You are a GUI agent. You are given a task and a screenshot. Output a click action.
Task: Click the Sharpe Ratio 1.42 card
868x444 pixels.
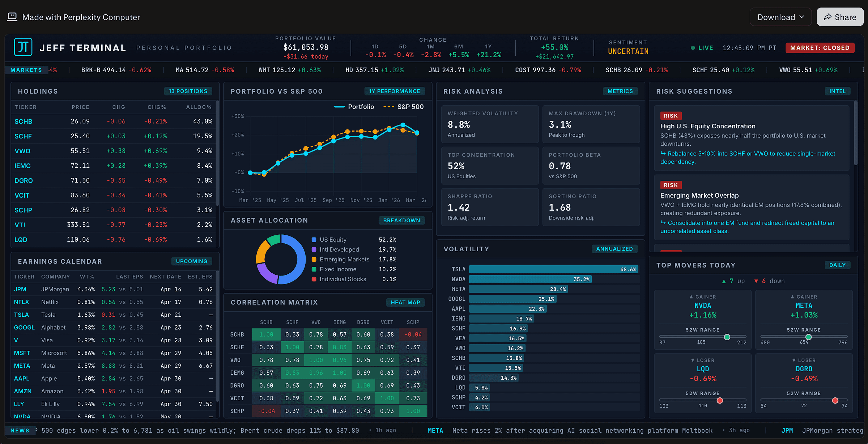tap(490, 207)
